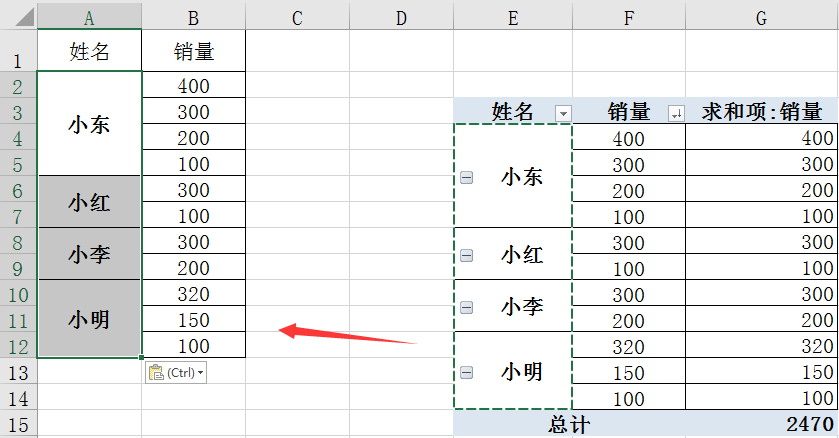Open the 姓名 pivot filter dropdown
Image resolution: width=839 pixels, height=438 pixels.
point(563,113)
